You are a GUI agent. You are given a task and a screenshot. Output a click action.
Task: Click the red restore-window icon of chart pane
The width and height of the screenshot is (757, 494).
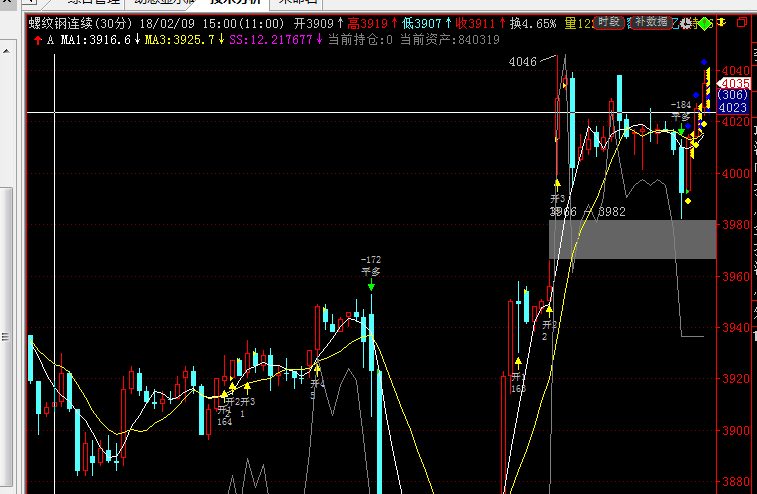pyautogui.click(x=742, y=22)
